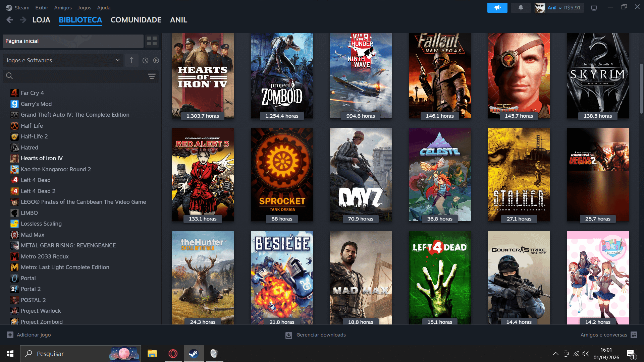Open advanced filter options icon
Image resolution: width=644 pixels, height=362 pixels.
point(152,76)
